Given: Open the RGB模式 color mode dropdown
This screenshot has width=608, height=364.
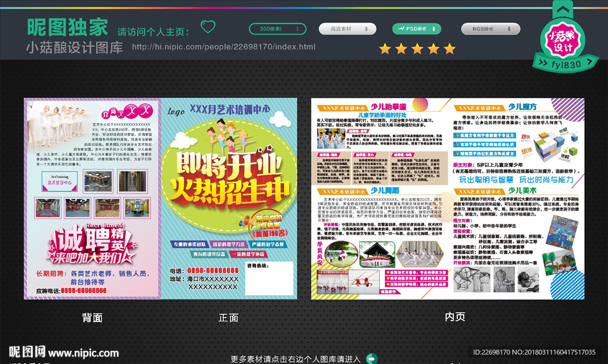Looking at the screenshot, I should tap(490, 29).
